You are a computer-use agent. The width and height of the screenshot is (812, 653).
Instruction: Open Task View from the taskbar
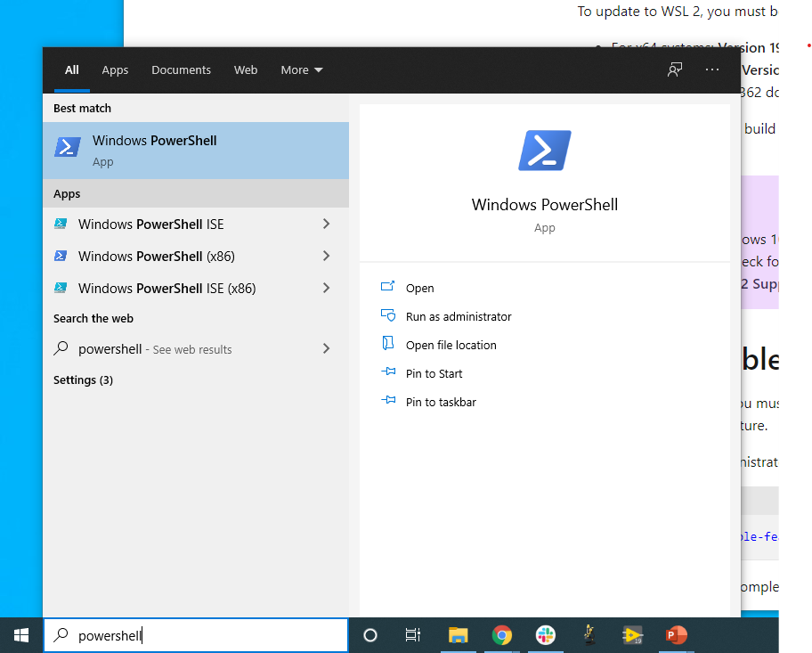412,635
